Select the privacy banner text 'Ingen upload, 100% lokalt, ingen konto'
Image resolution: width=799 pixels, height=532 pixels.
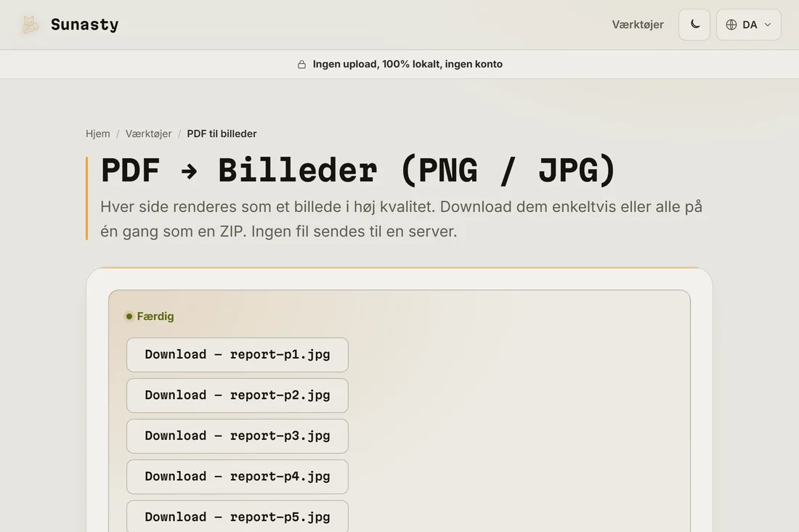click(407, 64)
